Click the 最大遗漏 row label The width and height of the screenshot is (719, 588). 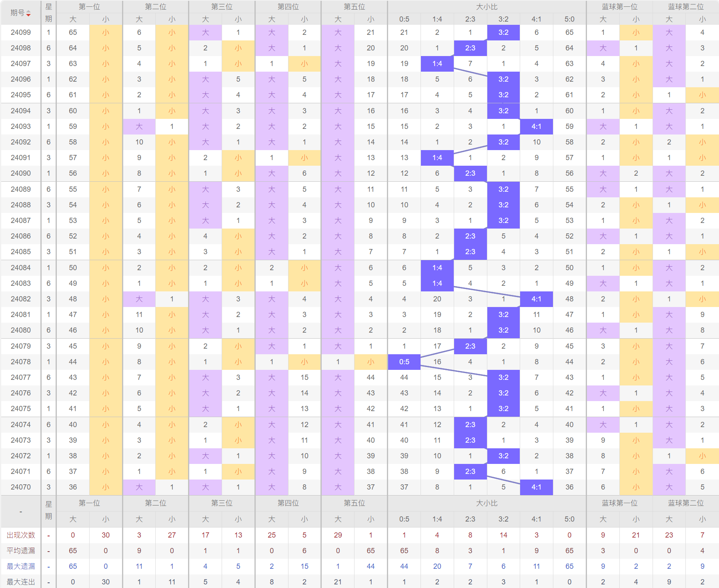coord(21,566)
